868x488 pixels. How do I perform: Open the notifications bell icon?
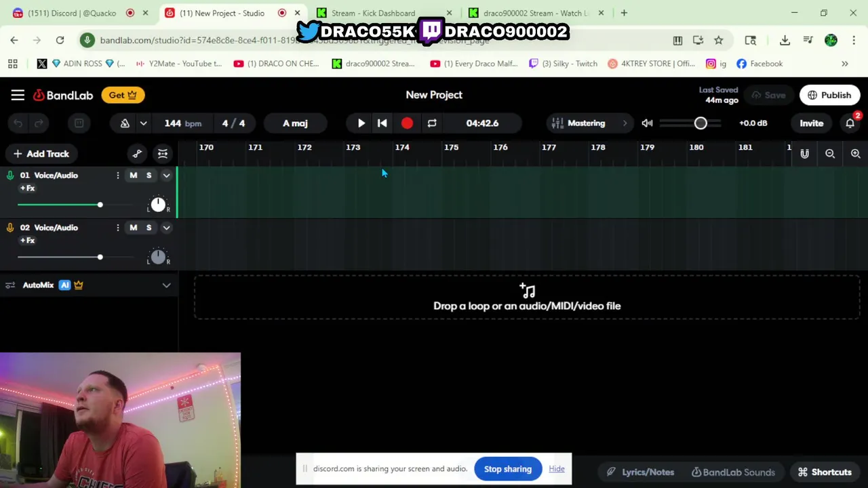[850, 123]
